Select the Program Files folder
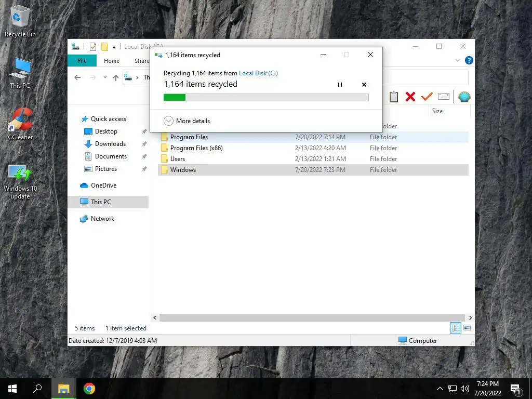Viewport: 532px width, 399px height. pos(313,137)
